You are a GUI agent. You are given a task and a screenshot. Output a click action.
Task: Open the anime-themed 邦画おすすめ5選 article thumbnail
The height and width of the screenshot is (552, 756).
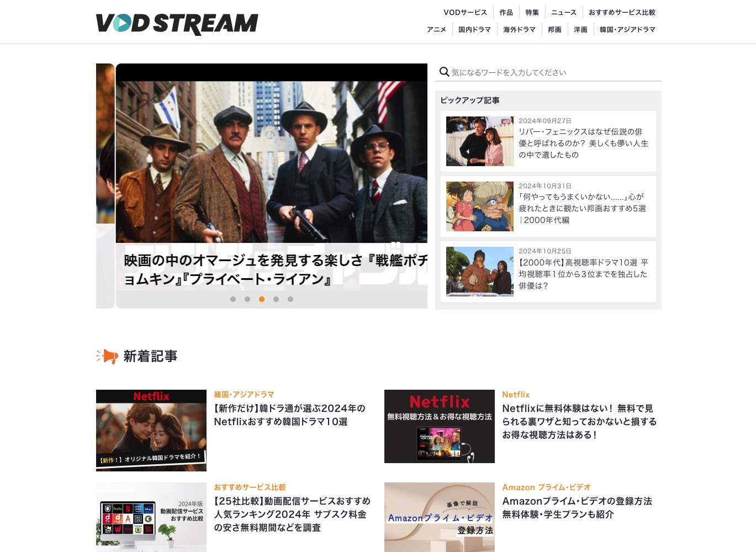tap(479, 206)
